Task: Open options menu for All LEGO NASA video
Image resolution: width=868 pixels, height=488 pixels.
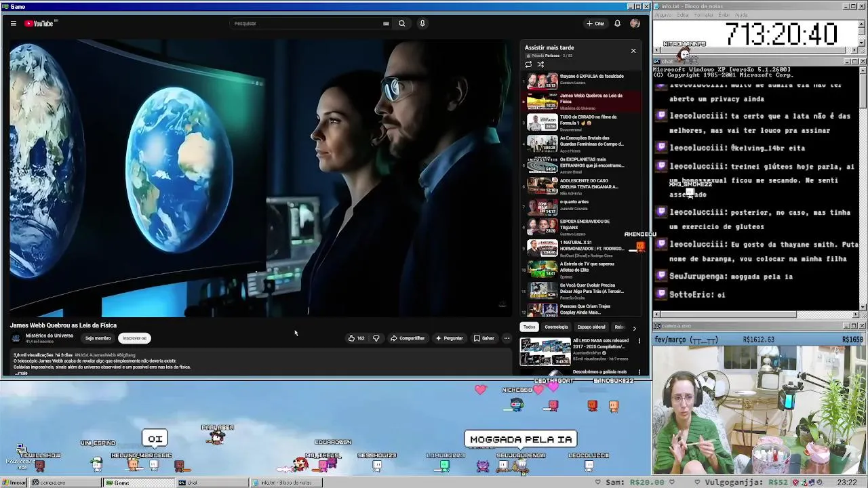Action: pos(639,341)
